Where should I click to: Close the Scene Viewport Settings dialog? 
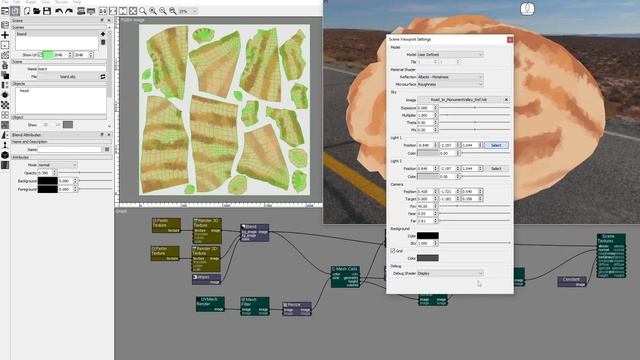pyautogui.click(x=509, y=39)
